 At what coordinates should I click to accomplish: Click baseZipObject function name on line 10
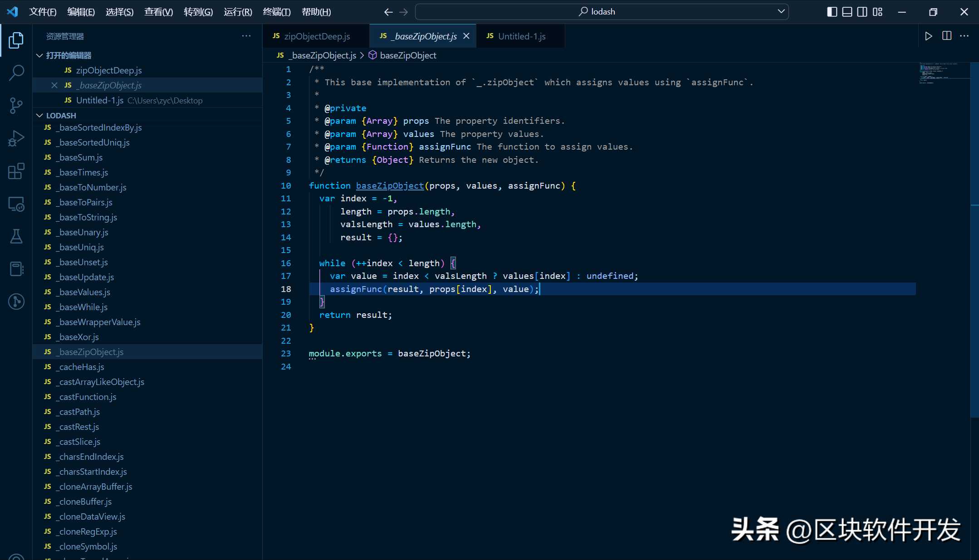(x=390, y=185)
